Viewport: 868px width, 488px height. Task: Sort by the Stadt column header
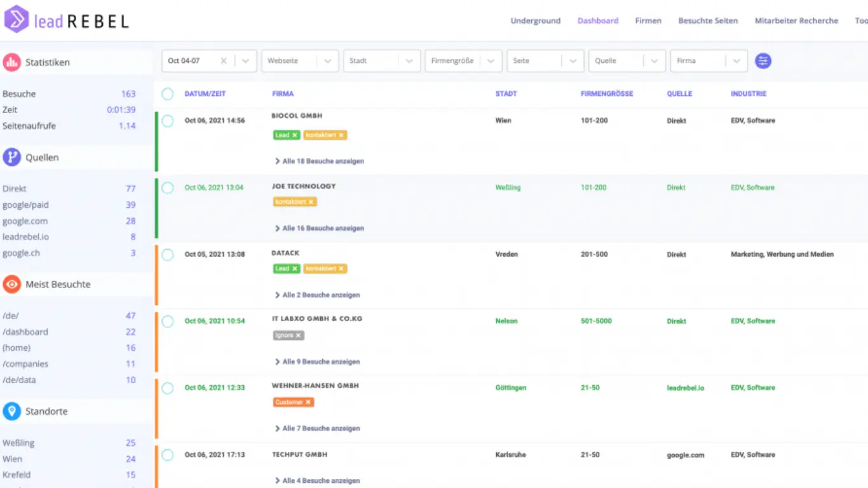pos(506,94)
